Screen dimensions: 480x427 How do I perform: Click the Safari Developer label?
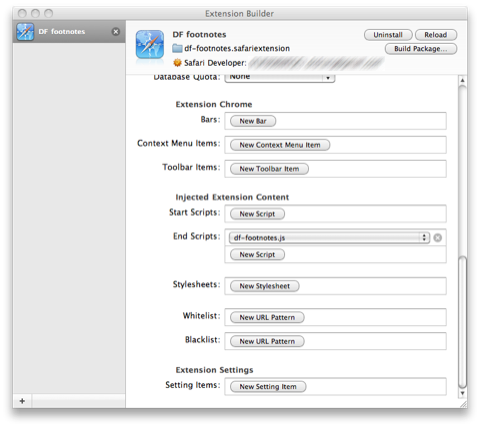(215, 63)
